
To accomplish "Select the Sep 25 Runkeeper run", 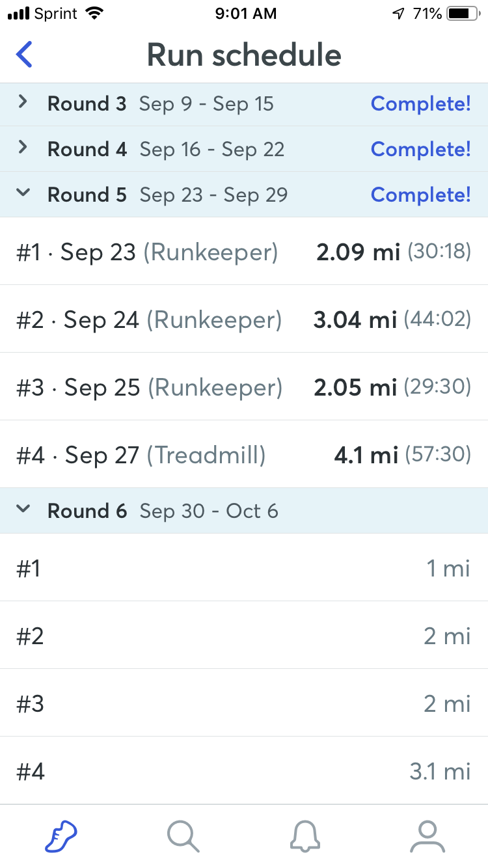I will (243, 387).
